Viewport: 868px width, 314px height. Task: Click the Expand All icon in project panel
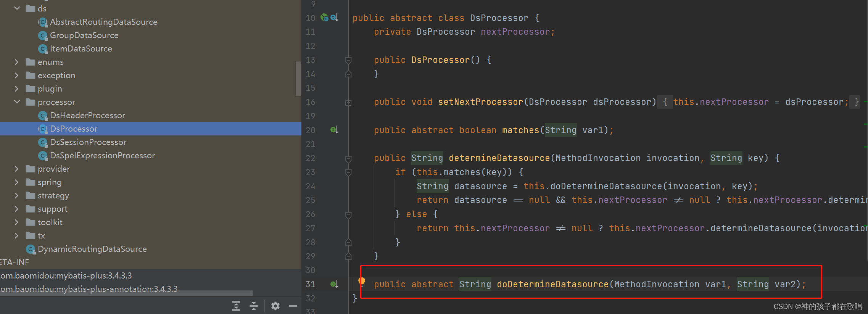236,306
